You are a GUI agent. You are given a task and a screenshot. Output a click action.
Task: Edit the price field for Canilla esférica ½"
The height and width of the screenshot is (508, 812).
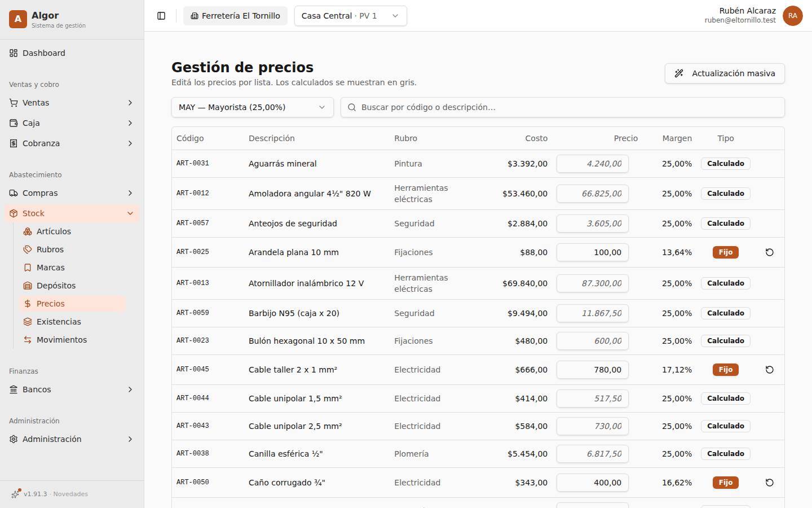click(593, 454)
